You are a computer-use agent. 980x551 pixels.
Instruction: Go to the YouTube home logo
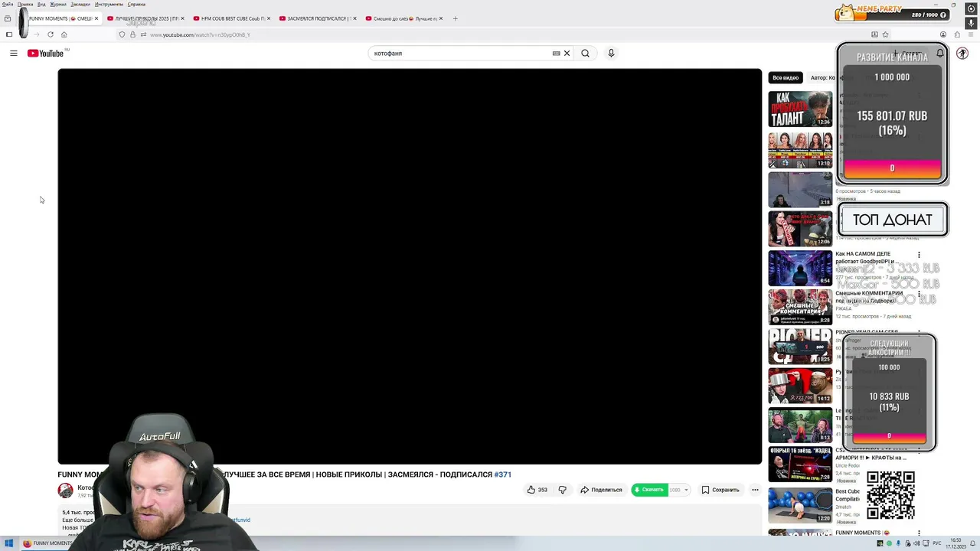point(46,53)
